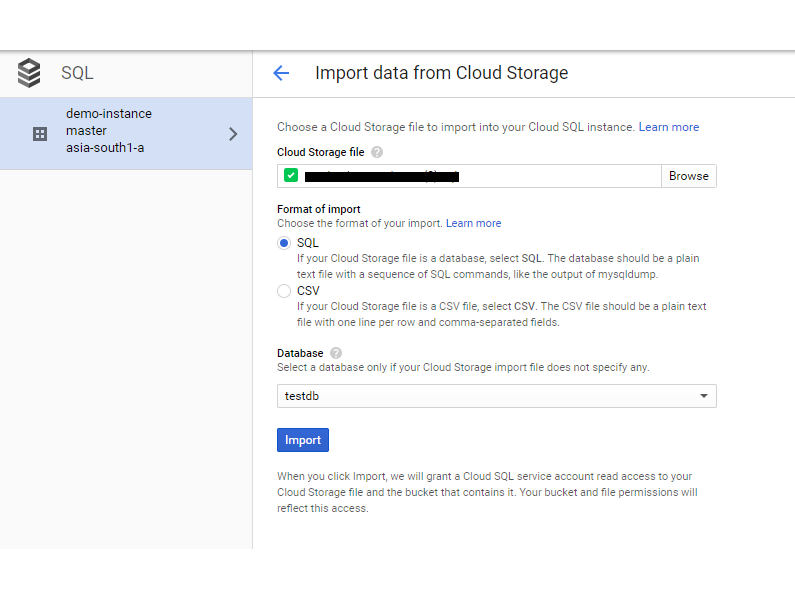Go back using the blue arrow
Image resolution: width=795 pixels, height=602 pixels.
coord(281,73)
